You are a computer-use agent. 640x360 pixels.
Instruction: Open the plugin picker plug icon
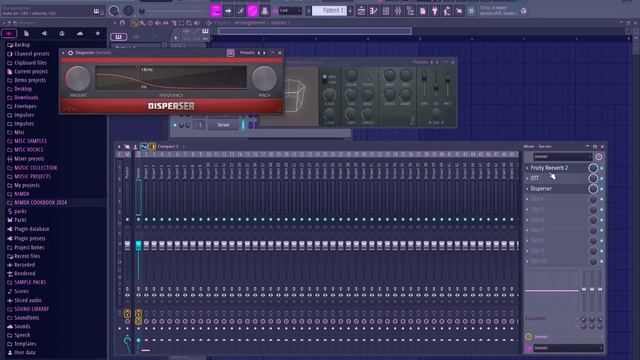point(435,11)
